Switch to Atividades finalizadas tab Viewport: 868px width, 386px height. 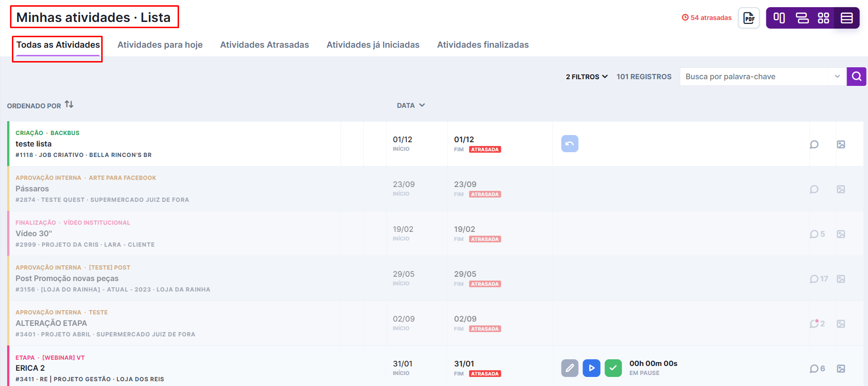tap(483, 44)
